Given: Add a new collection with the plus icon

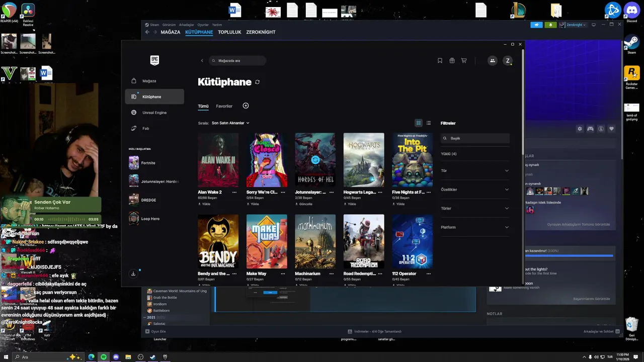Looking at the screenshot, I should (246, 106).
